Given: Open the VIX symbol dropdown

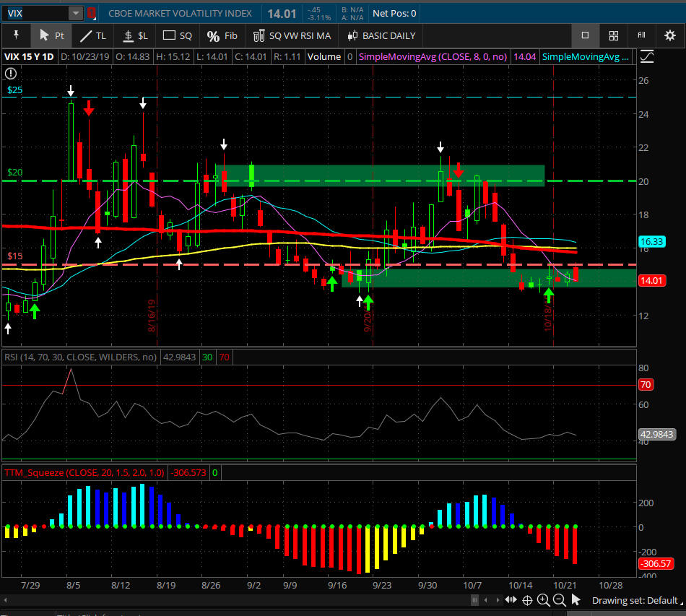Looking at the screenshot, I should click(x=75, y=13).
